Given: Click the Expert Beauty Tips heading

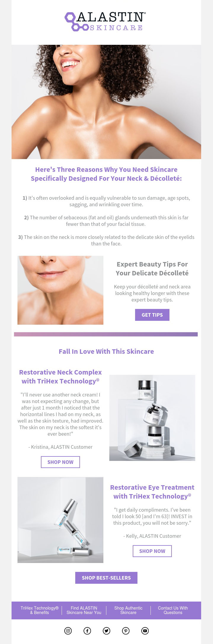Looking at the screenshot, I should pos(152,269).
